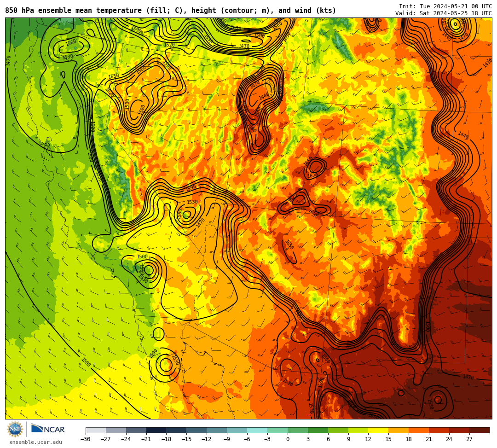
Task: Pick the colorbar swatch between −9 and −6
Action: 237,430
